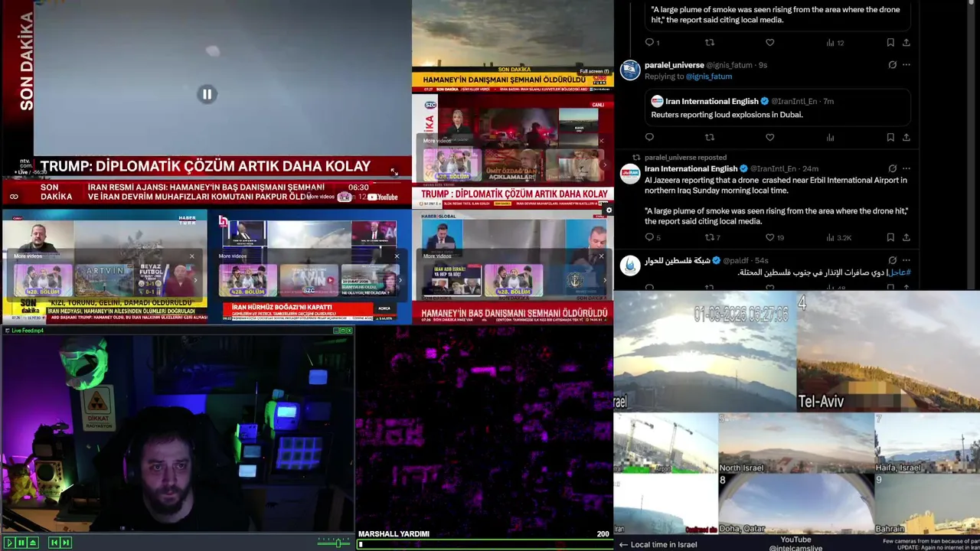
Task: Play the Live Feed.mp4 player
Action: [x=9, y=543]
